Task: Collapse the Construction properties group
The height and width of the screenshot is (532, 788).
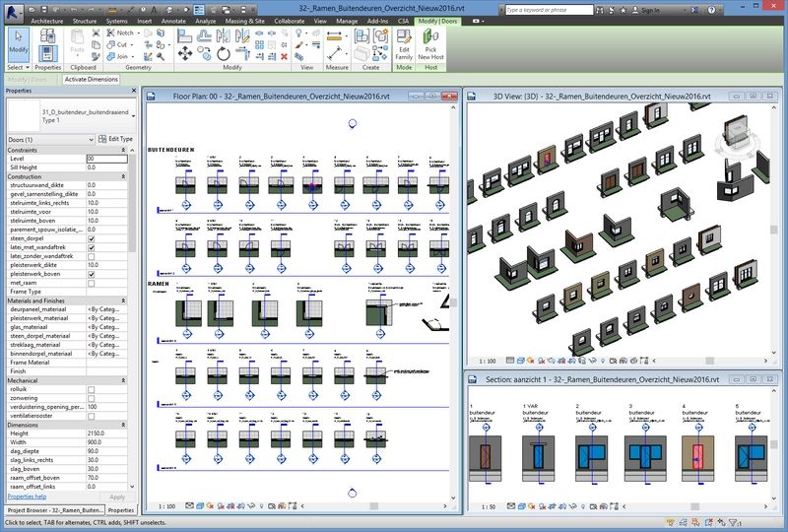Action: pos(123,175)
